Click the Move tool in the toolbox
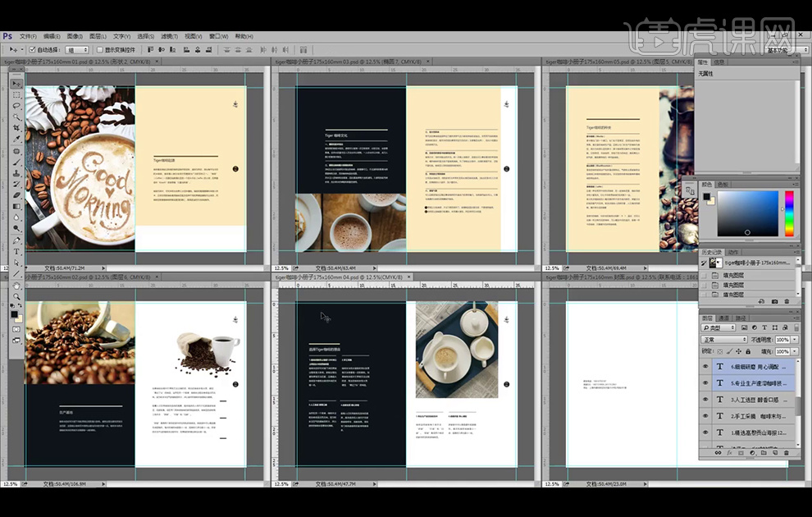The width and height of the screenshot is (812, 517). (16, 84)
